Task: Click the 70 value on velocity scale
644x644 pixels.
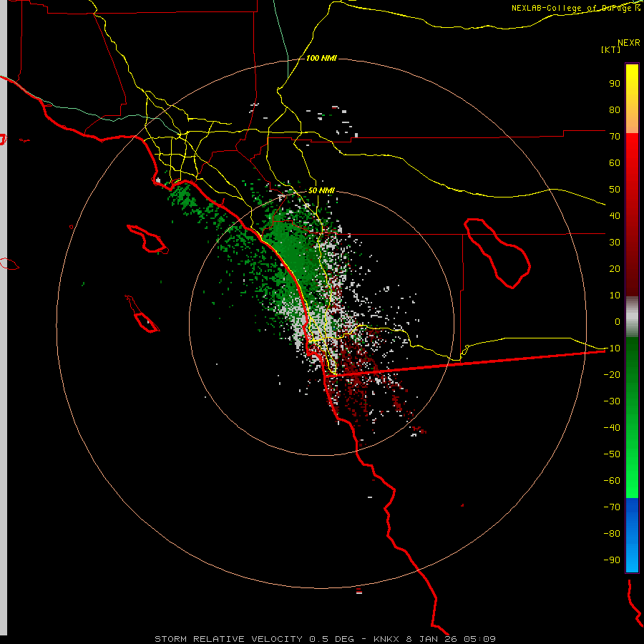Action: 615,137
